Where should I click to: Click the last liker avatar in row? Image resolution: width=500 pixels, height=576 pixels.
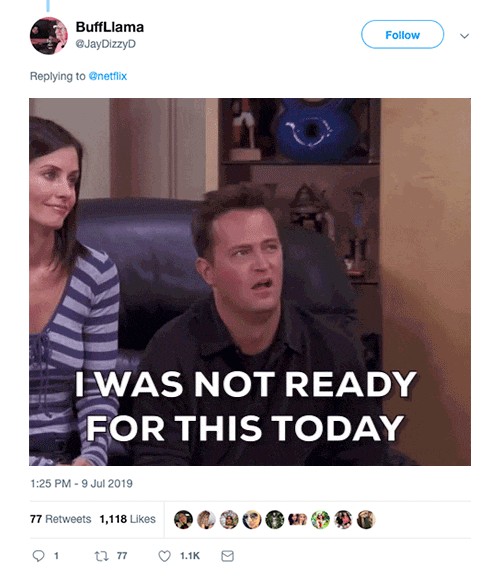366,519
